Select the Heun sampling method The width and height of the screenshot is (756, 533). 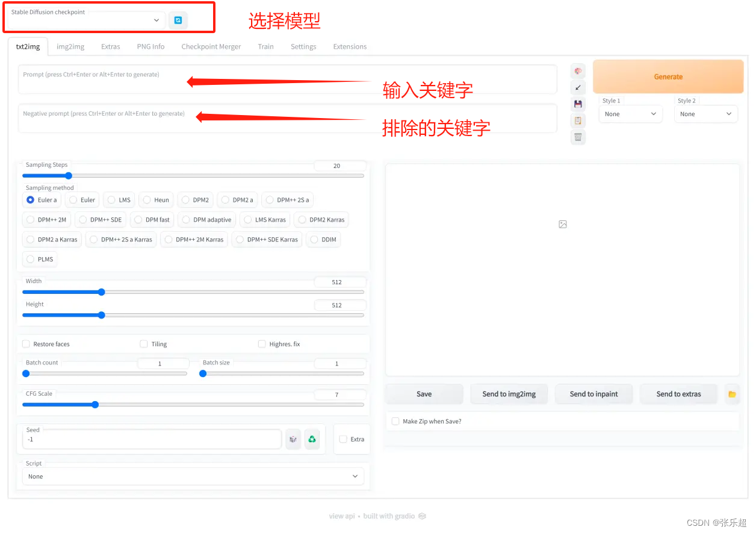coord(156,200)
